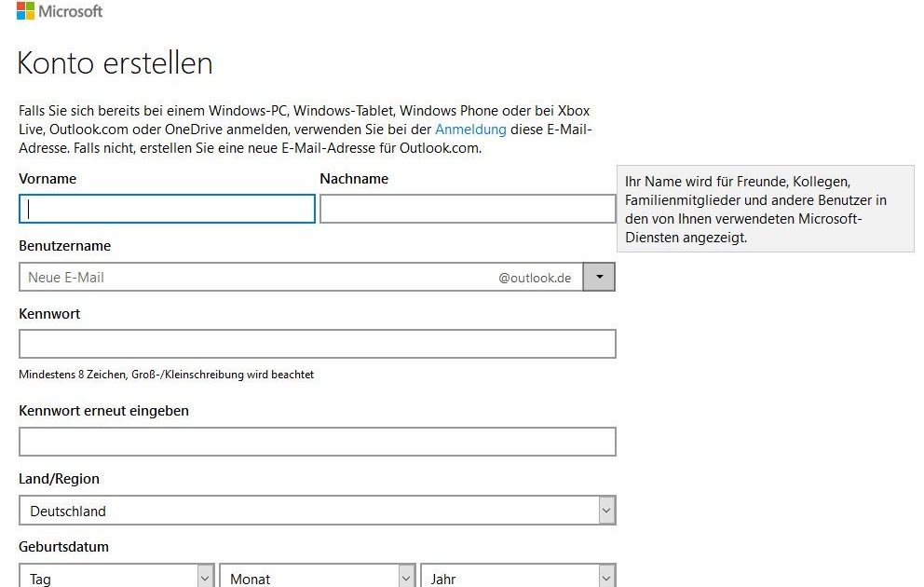Screen dimensions: 924x587
Task: Click the Nachname input field
Action: [468, 209]
